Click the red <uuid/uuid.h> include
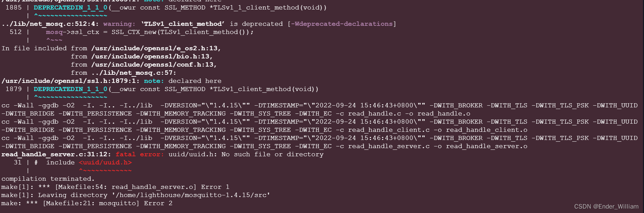 [105, 163]
